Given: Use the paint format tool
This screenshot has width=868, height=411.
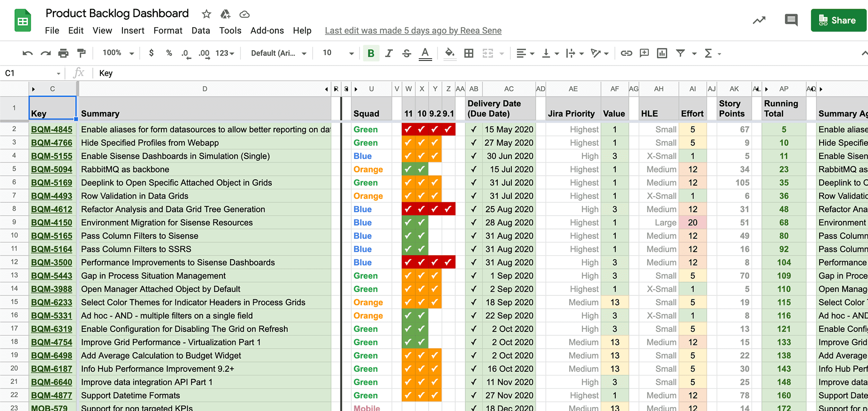Looking at the screenshot, I should 81,53.
